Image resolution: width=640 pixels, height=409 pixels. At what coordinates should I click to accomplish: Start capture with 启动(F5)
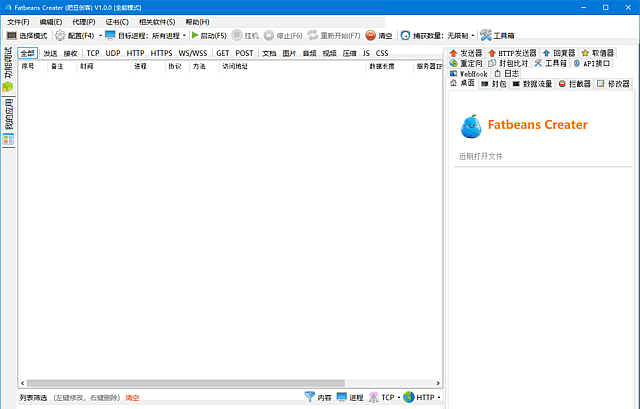tap(209, 36)
